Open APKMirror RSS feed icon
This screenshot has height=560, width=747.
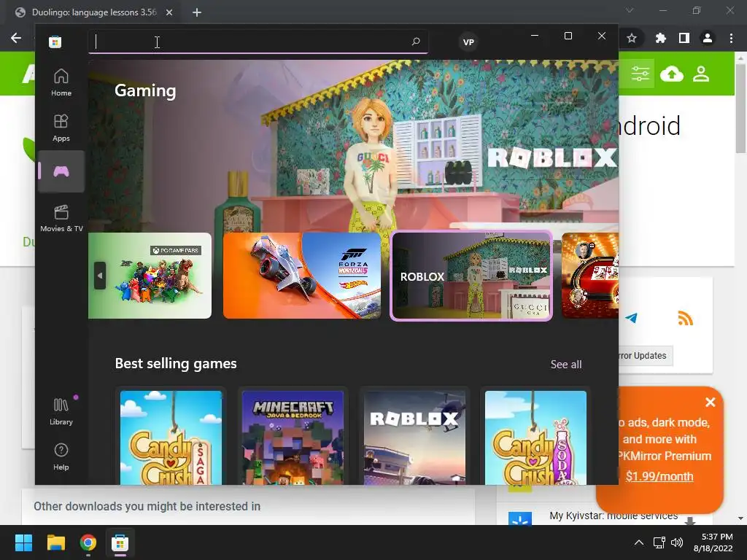point(685,318)
